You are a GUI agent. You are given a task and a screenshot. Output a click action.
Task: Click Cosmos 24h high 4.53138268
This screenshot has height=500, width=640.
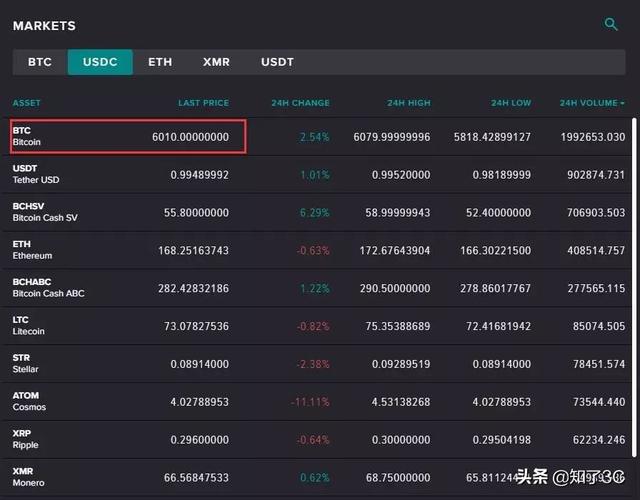tap(401, 402)
